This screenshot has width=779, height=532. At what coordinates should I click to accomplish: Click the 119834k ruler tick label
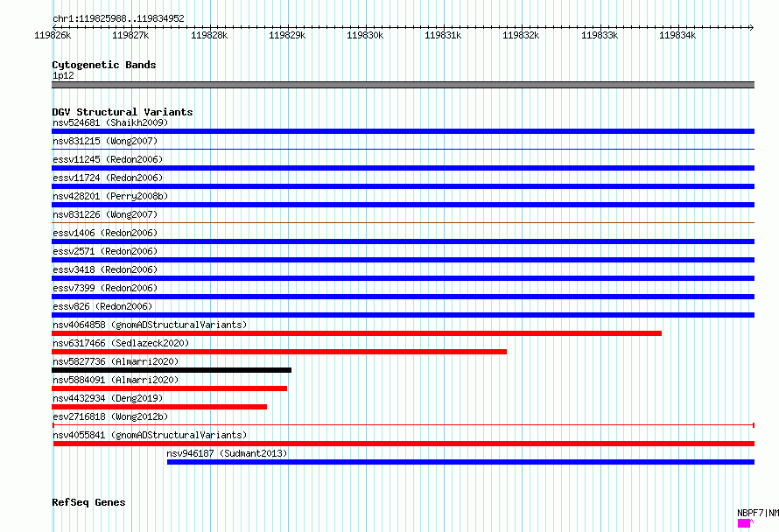pos(677,35)
